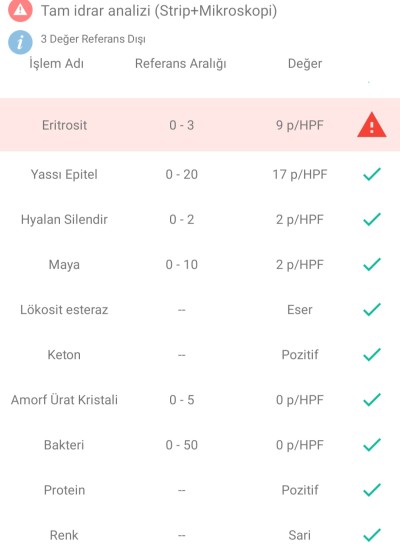Image resolution: width=400 pixels, height=545 pixels.
Task: Tap the Keton Pozitif value
Action: tap(300, 355)
